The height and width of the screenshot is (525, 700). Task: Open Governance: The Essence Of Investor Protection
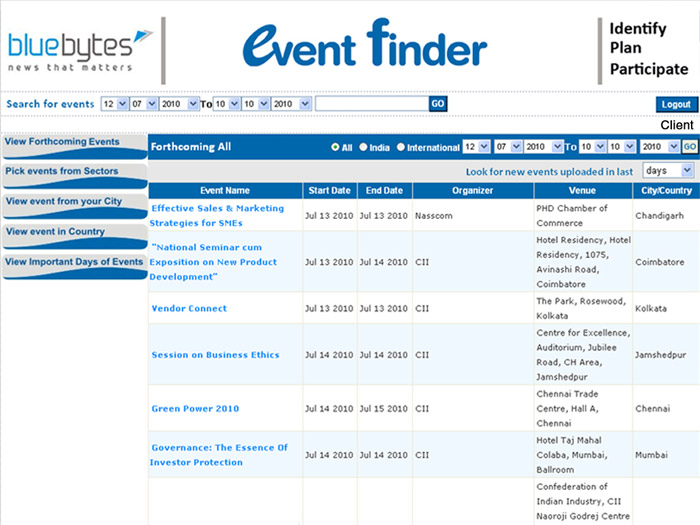[x=219, y=455]
